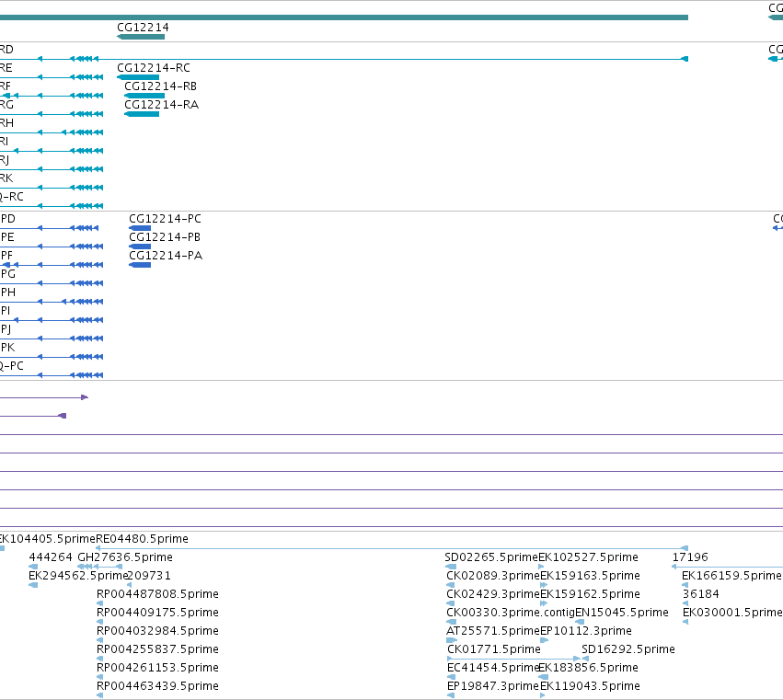Click the EP19847.3prime label

(x=493, y=686)
